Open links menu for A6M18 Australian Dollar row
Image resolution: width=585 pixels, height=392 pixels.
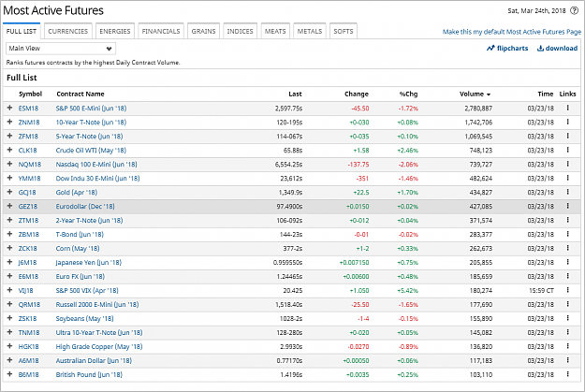pos(567,360)
